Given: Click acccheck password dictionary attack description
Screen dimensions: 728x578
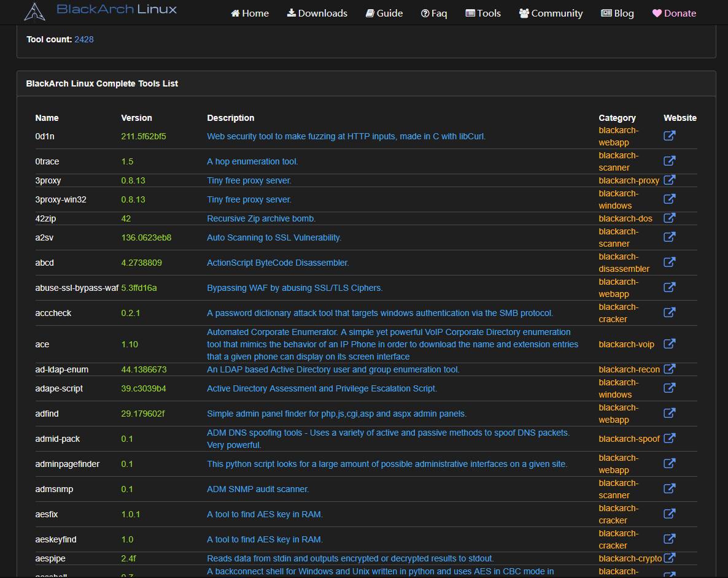Looking at the screenshot, I should click(380, 313).
